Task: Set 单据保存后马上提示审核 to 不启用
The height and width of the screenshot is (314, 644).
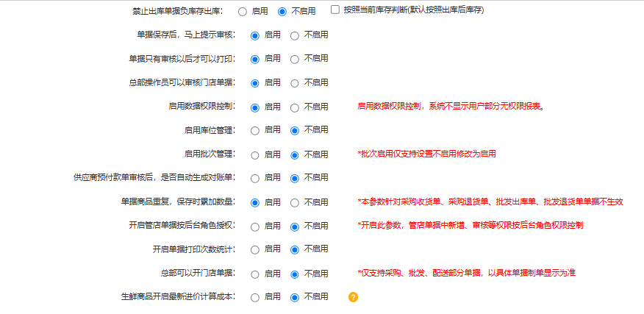Action: coord(295,35)
